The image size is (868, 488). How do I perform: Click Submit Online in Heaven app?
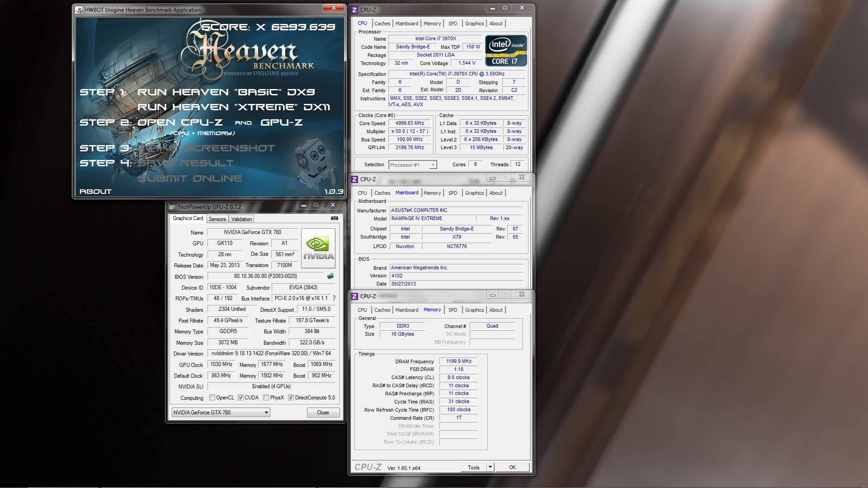(190, 178)
